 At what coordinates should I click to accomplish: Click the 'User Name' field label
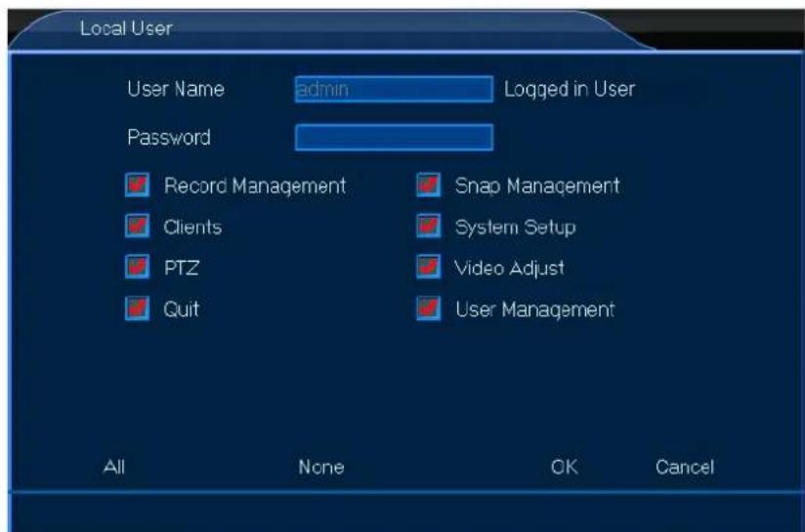click(x=175, y=90)
